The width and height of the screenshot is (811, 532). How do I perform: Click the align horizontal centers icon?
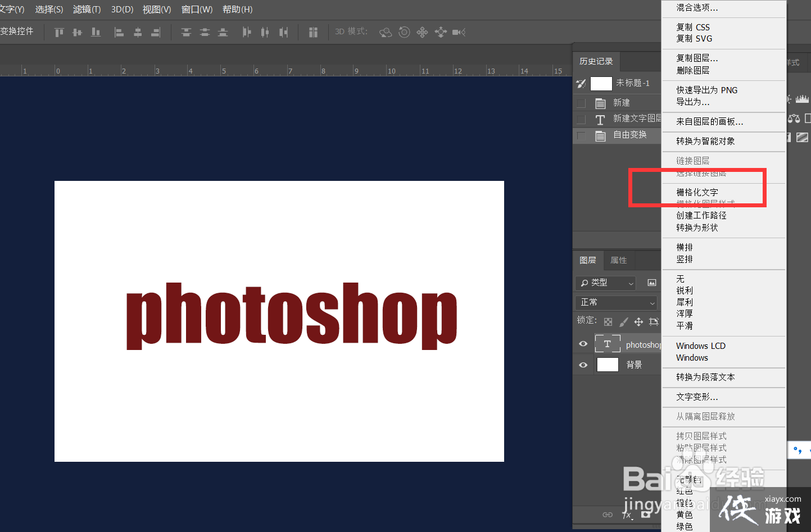(x=138, y=32)
